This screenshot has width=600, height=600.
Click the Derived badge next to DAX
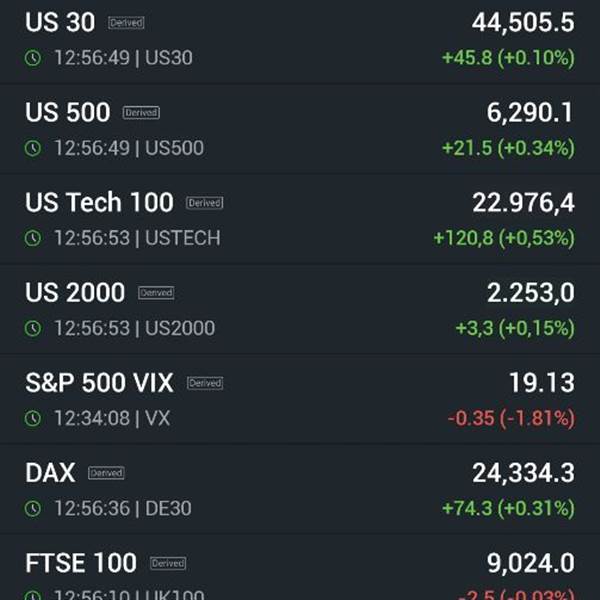106,473
